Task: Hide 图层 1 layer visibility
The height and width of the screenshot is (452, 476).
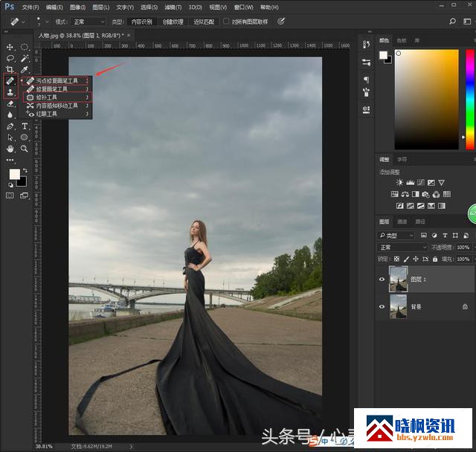Action: [x=382, y=279]
